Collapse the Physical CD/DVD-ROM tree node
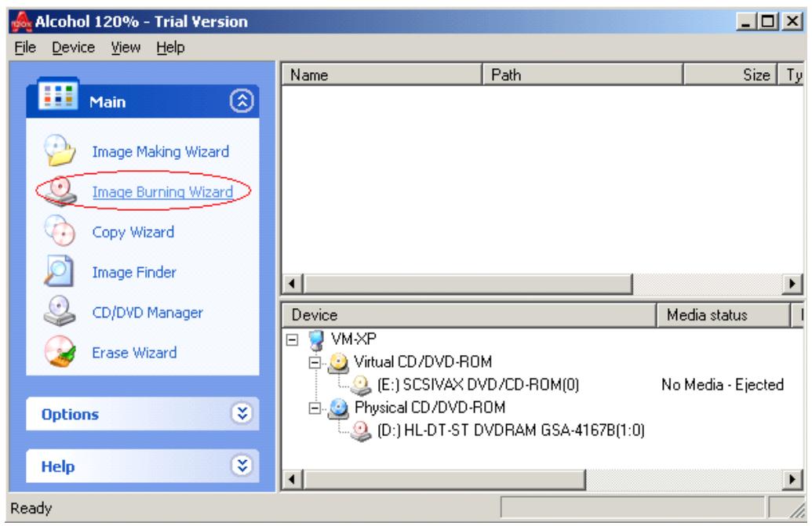Image resolution: width=812 pixels, height=526 pixels. click(315, 408)
